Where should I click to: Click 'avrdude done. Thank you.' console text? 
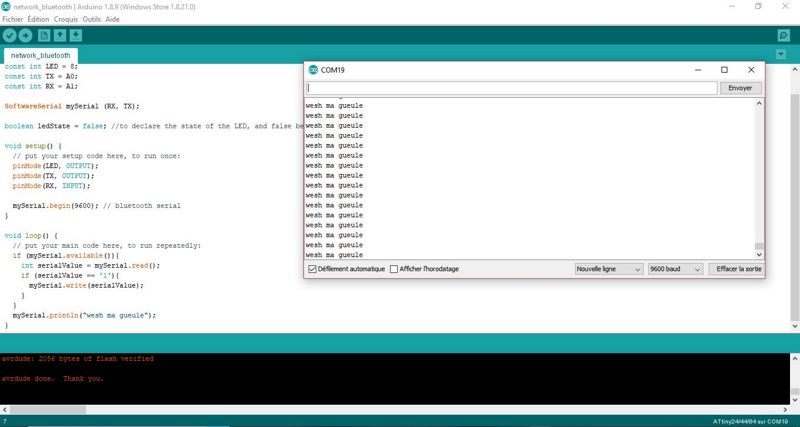53,379
